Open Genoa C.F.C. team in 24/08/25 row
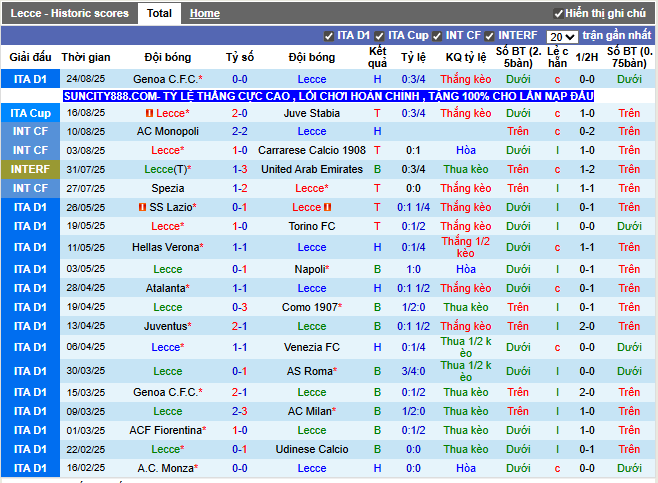Screen dimensions: 658x483 (x=165, y=79)
